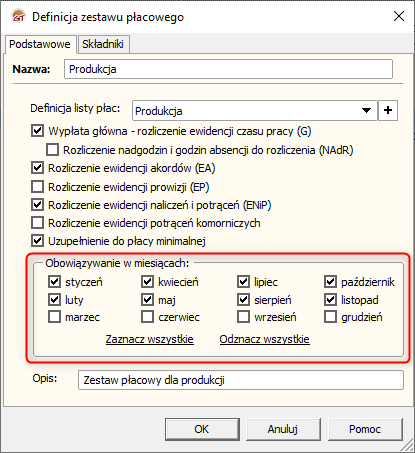Viewport: 415px width, 453px height.
Task: Click the Zaznacz wszystkie link
Action: tap(150, 339)
